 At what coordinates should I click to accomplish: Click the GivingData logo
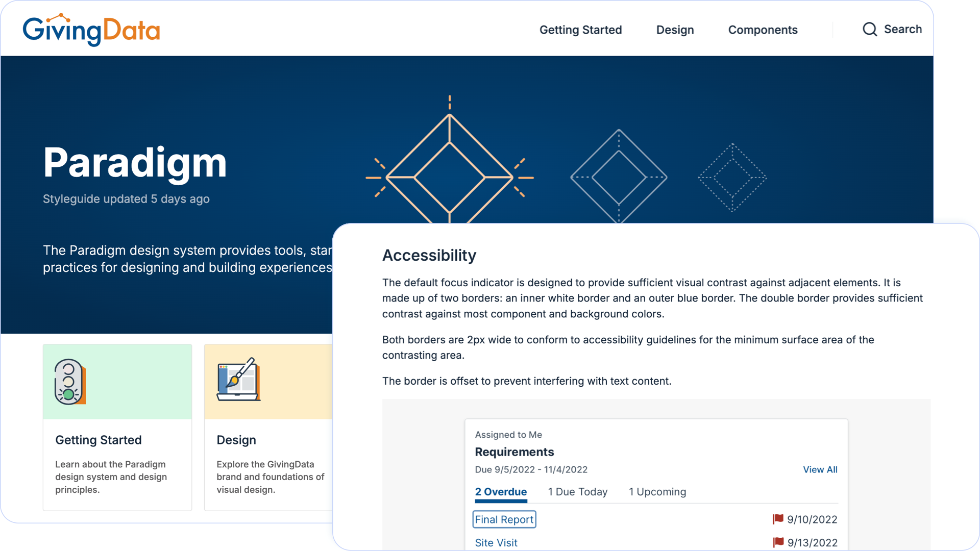(91, 30)
